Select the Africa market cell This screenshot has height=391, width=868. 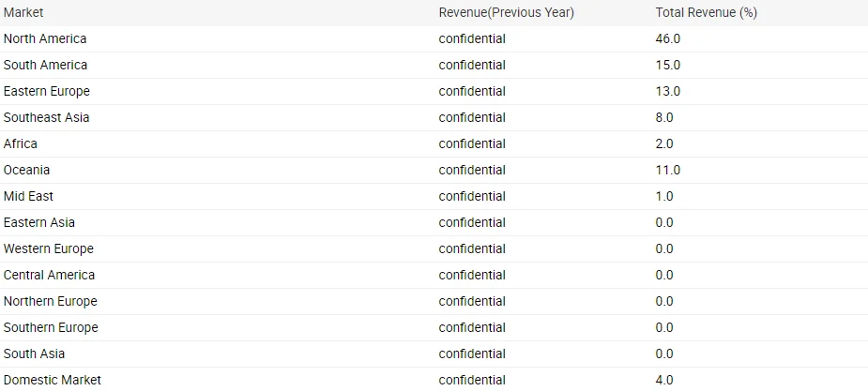pyautogui.click(x=21, y=143)
